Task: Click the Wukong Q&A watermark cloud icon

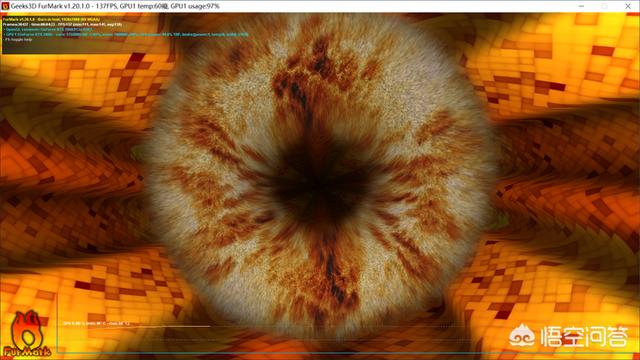Action: coord(522,336)
